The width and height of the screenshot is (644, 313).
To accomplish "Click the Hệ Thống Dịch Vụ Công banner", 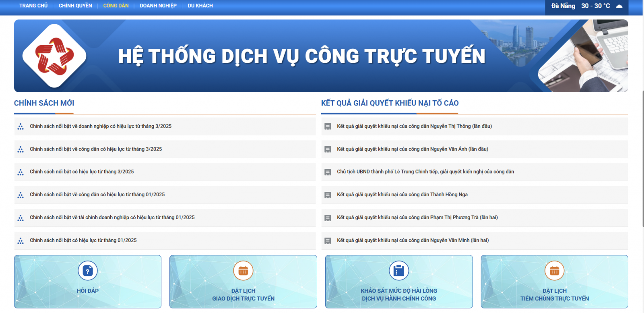I will coord(302,56).
